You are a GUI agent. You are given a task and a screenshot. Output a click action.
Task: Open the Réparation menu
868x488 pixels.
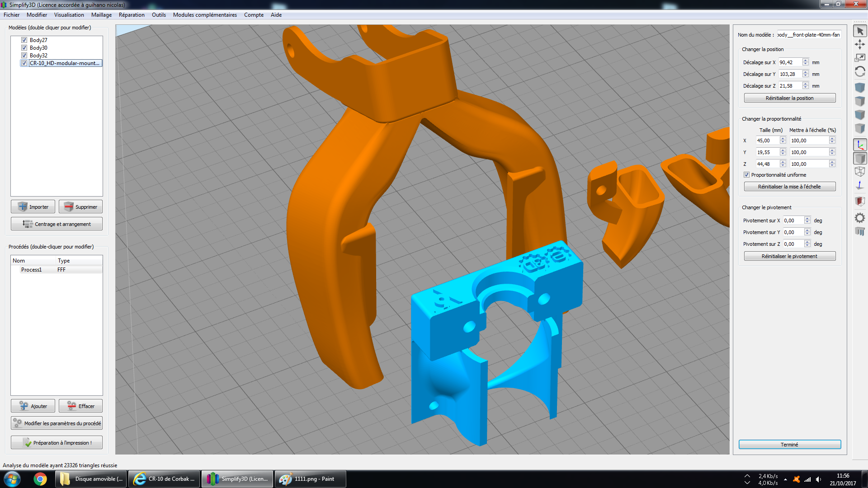(132, 15)
